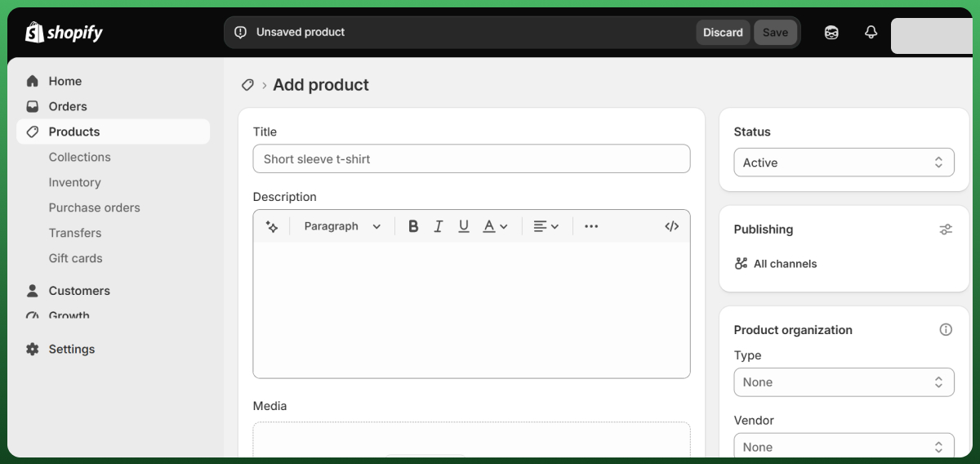Click the Unsaved product label

301,33
